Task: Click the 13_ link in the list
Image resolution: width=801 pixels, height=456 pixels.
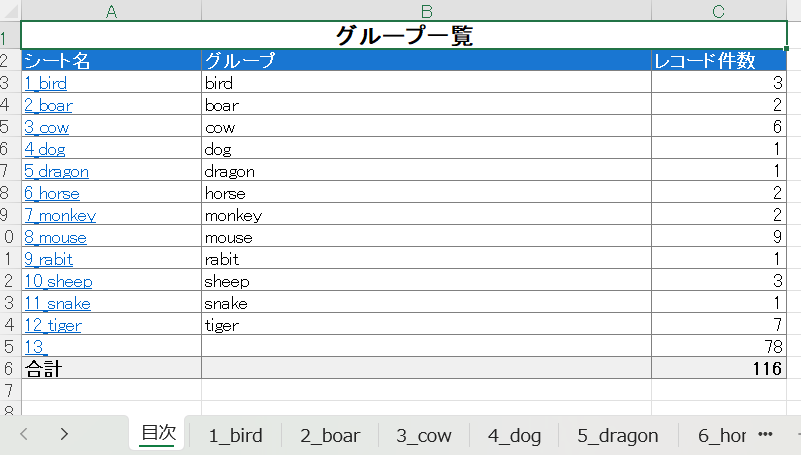Action: click(36, 347)
